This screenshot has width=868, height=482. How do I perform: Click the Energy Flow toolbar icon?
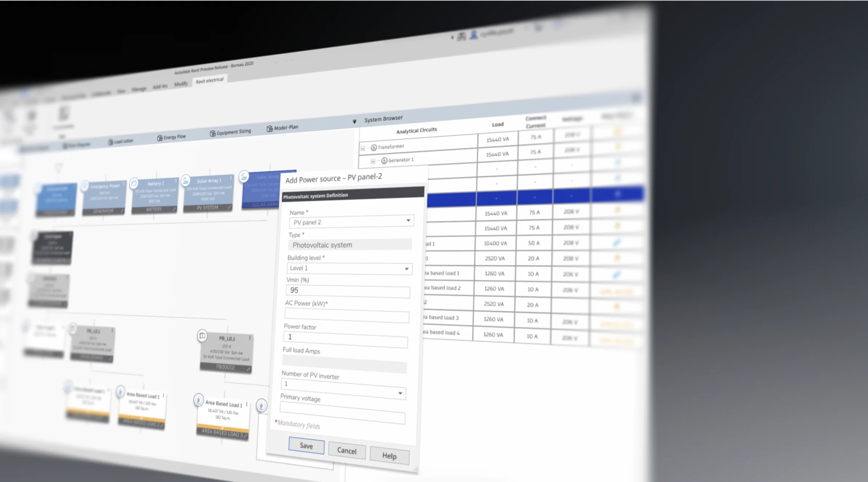160,138
